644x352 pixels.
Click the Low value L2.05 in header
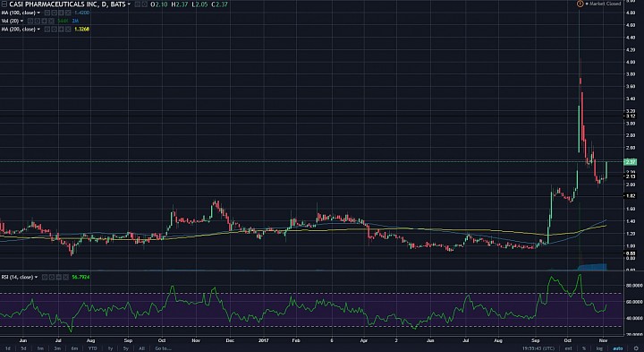click(199, 4)
